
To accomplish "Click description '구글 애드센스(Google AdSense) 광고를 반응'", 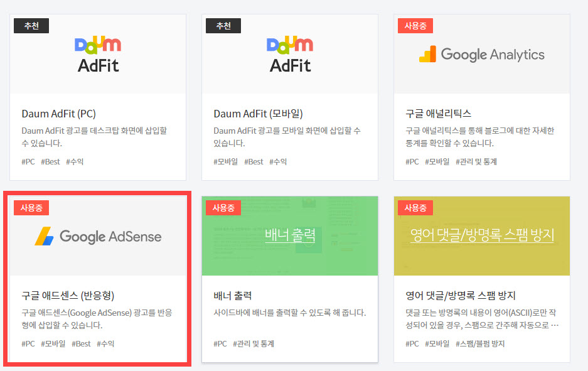I will click(97, 313).
